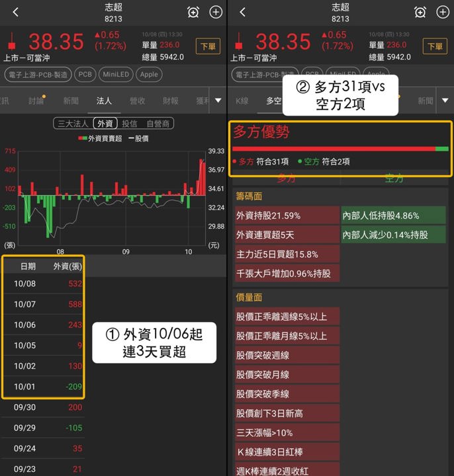Open 外資持股21.59% item
The height and width of the screenshot is (476, 454).
click(287, 216)
